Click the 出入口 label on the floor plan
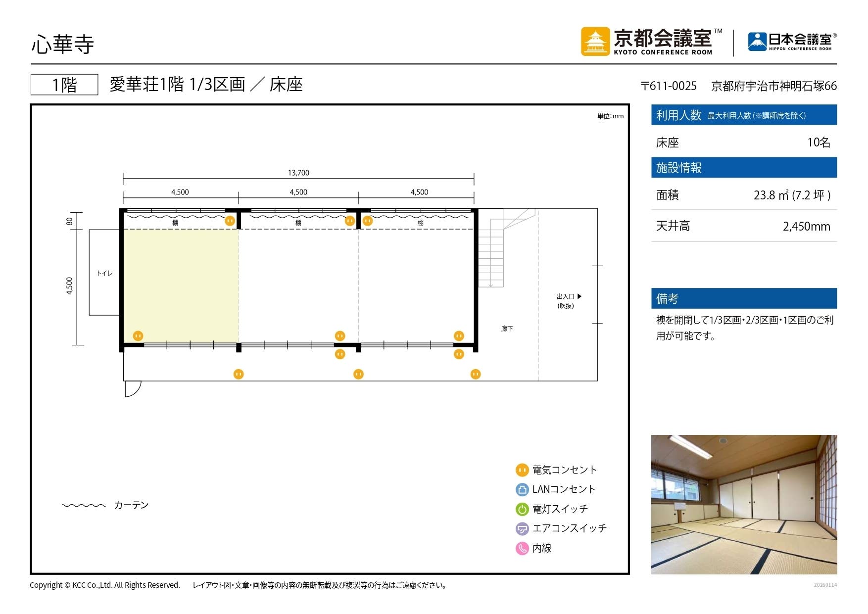The image size is (868, 614). click(566, 297)
